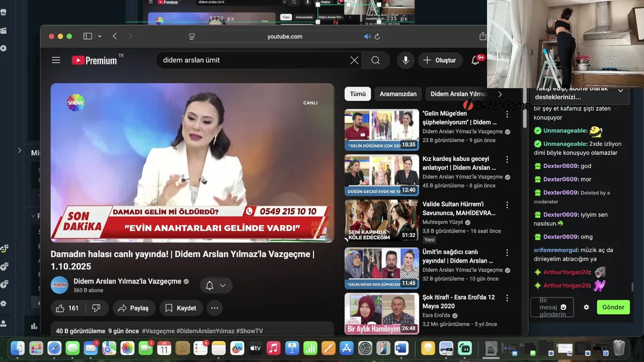Start voice search with the microphone
The height and width of the screenshot is (362, 644).
pos(406,60)
